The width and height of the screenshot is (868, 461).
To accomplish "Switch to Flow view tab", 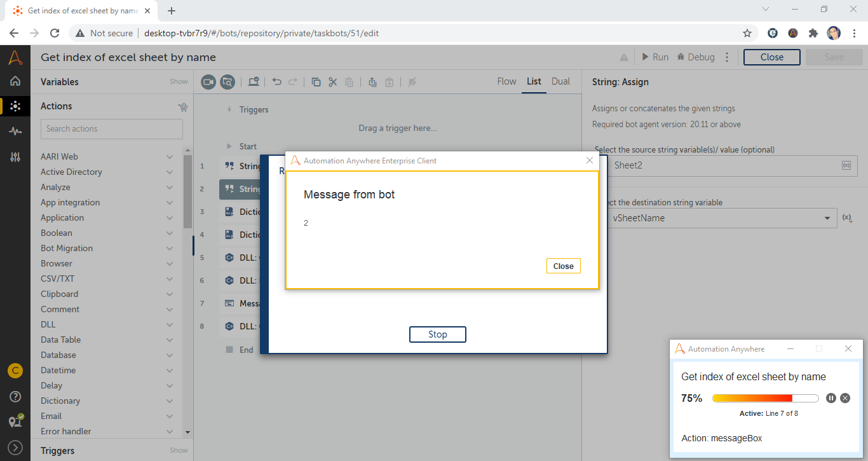I will (506, 81).
